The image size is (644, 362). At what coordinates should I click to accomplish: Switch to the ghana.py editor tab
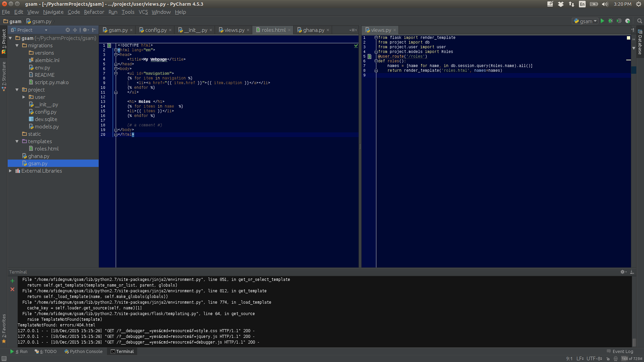point(313,30)
